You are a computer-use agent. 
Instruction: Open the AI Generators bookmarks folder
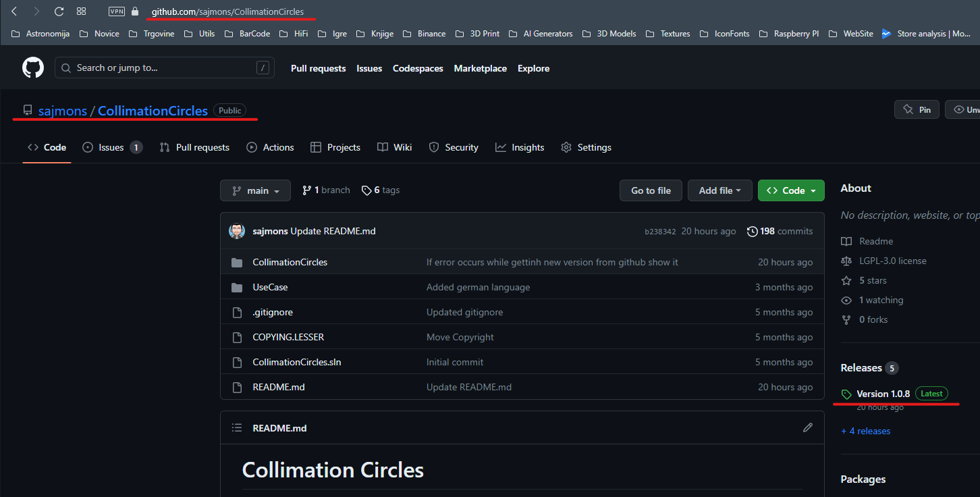click(x=541, y=34)
